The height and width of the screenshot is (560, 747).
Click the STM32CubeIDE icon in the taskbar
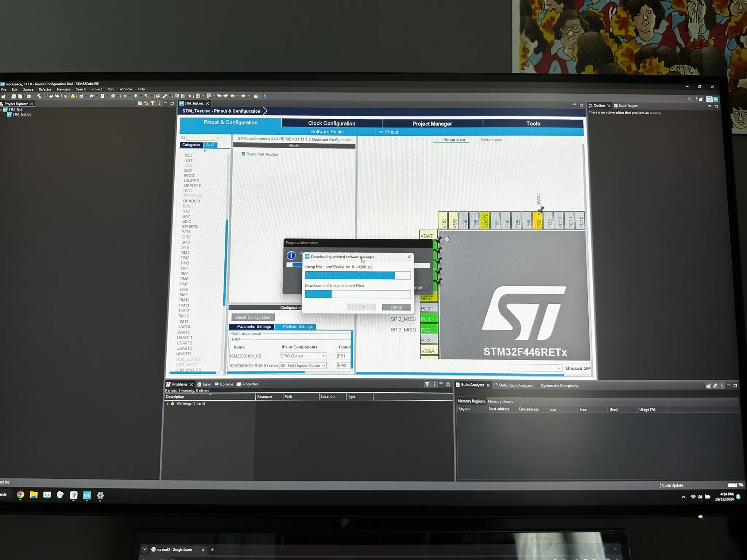point(87,495)
